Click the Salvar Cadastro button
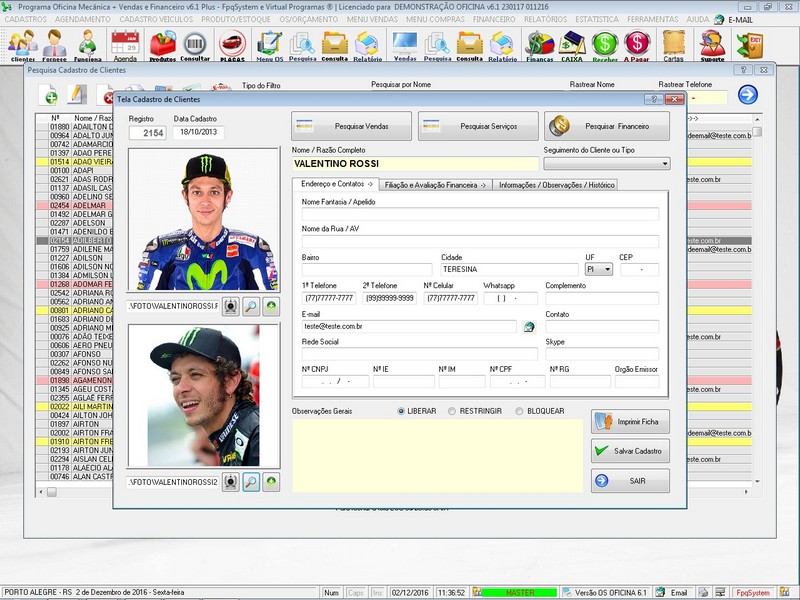The image size is (800, 600). pos(630,451)
